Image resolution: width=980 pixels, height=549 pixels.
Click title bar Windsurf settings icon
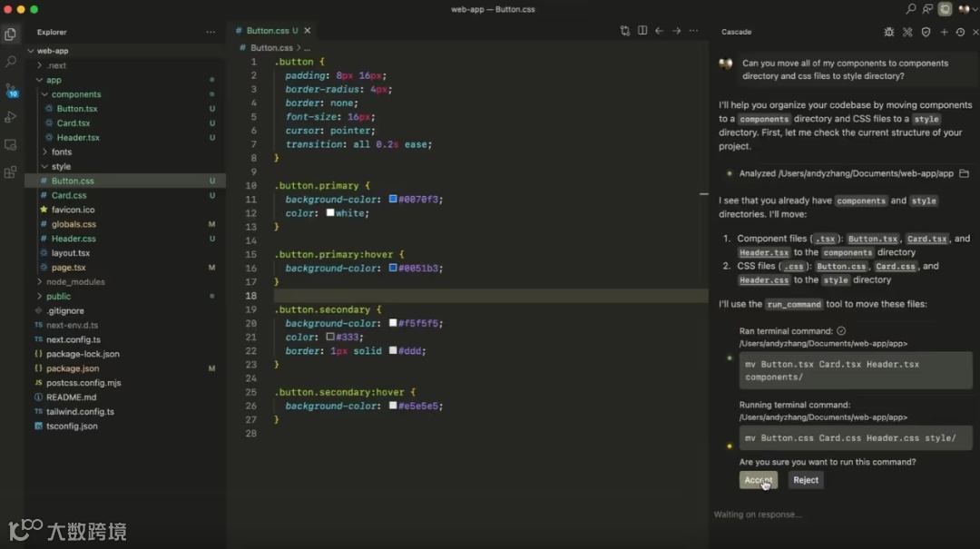pos(945,9)
